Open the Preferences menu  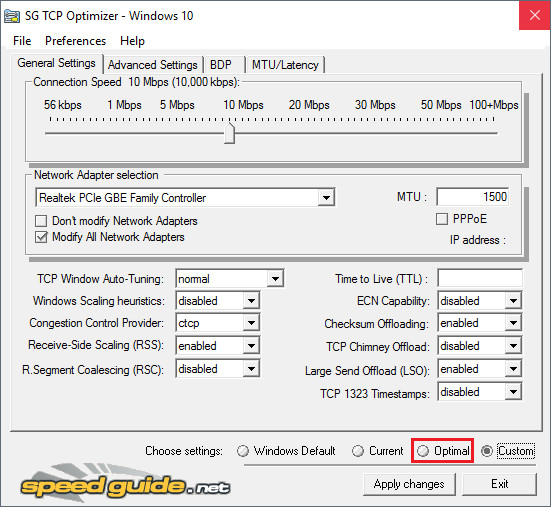[75, 41]
